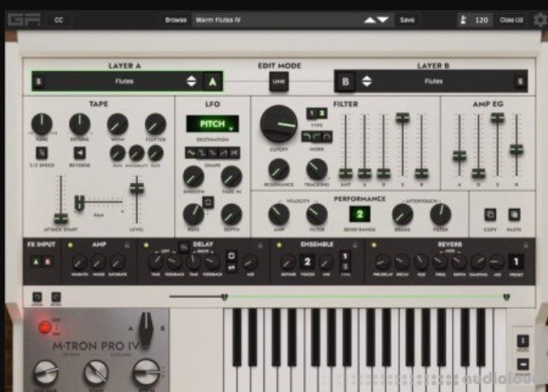Solo Layer A with S button
548x392 pixels.
(x=39, y=82)
